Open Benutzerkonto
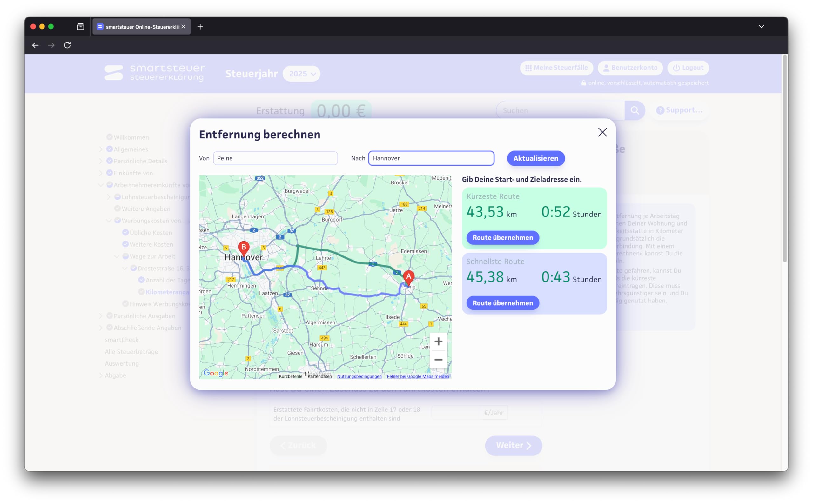This screenshot has height=504, width=813. point(630,68)
